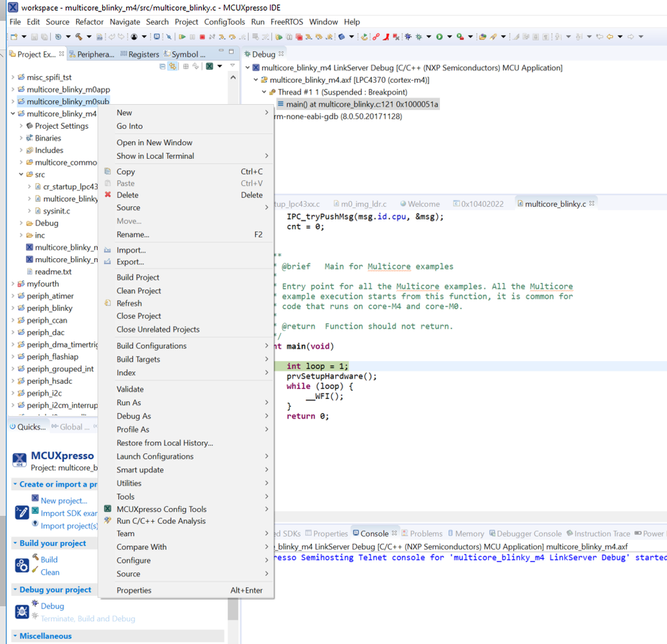The width and height of the screenshot is (667, 644).
Task: Toggle Link with Editor in Project Explorer
Action: (173, 67)
